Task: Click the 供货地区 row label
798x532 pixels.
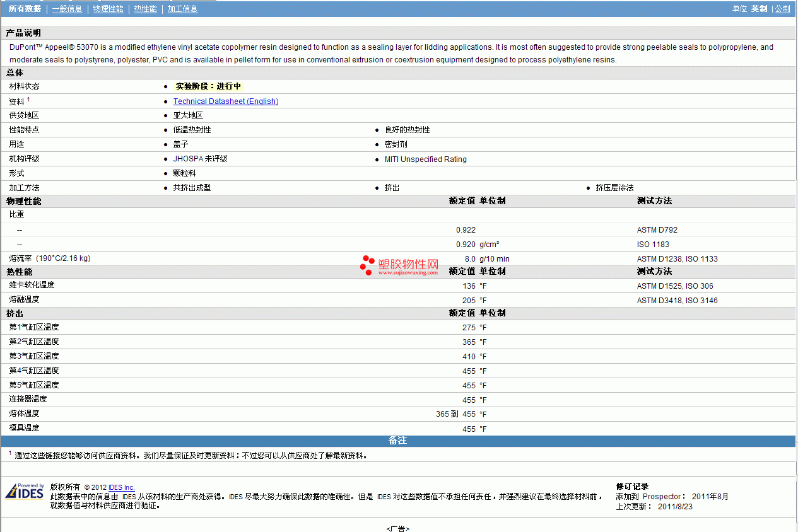Action: 24,115
